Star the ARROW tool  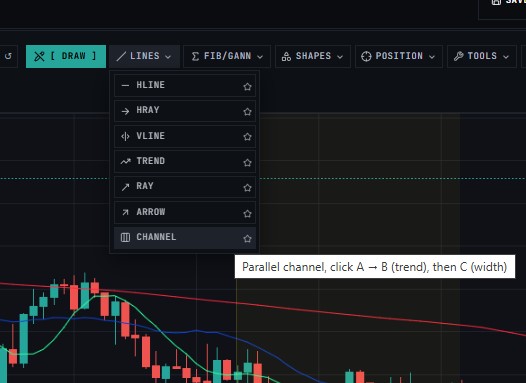(248, 214)
